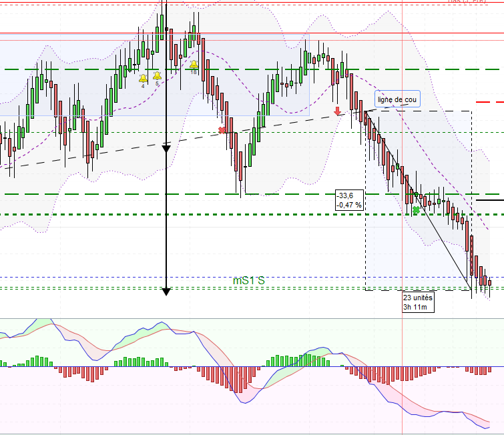504x435 pixels.
Task: Click the 'ligne de cou' annotation label
Action: click(397, 99)
